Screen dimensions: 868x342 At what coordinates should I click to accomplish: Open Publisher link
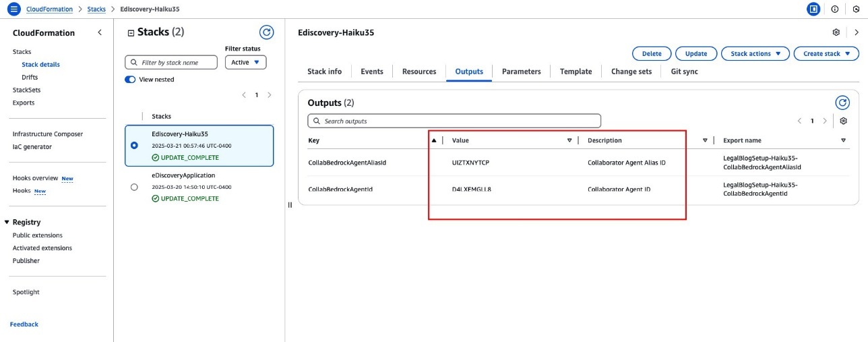click(x=26, y=261)
